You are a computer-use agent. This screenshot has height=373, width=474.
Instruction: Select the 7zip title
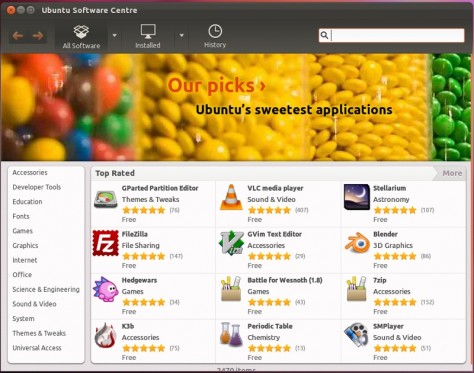[380, 280]
